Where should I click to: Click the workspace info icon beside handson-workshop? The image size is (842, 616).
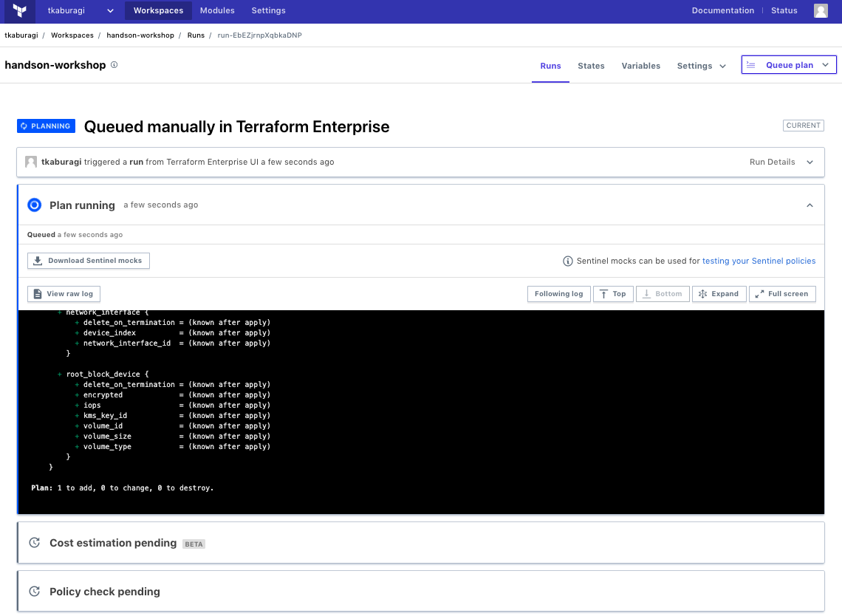tap(114, 65)
